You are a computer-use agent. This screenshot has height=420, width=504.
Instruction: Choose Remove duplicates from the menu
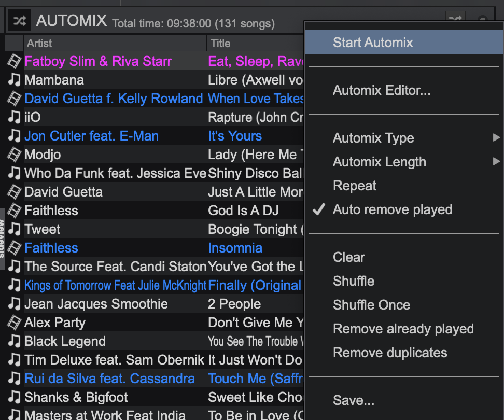pyautogui.click(x=390, y=353)
